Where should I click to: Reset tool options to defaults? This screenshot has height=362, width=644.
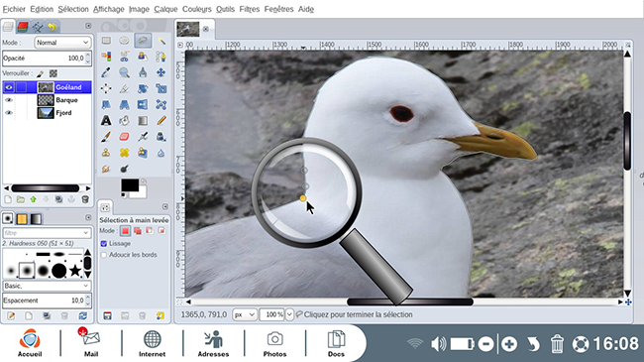[161, 316]
